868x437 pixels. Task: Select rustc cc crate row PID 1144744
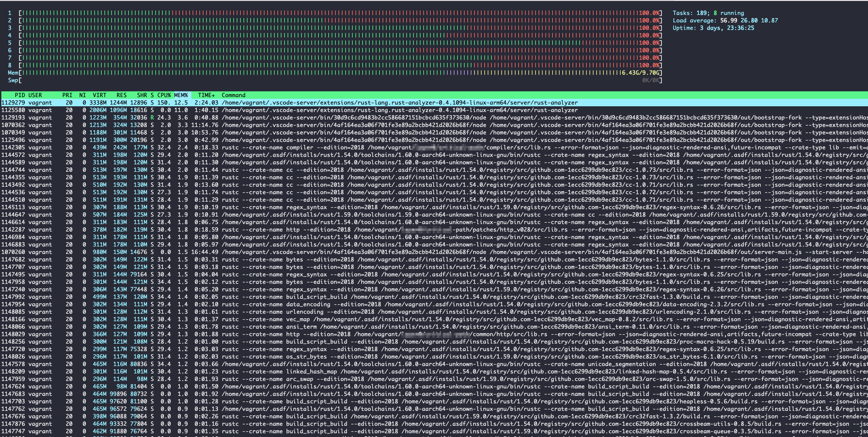pos(434,170)
